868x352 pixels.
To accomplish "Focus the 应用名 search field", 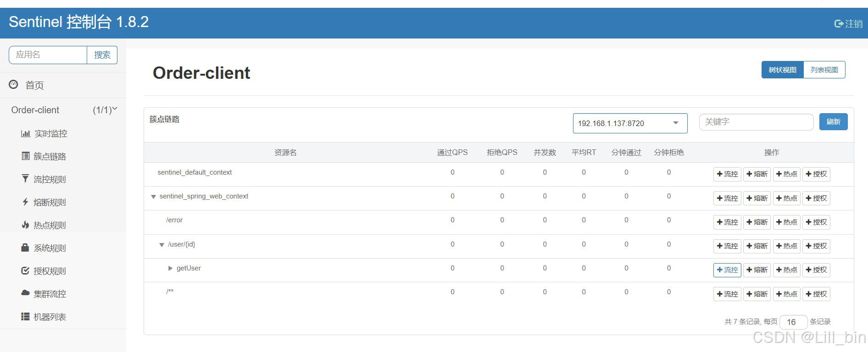I will coord(48,55).
